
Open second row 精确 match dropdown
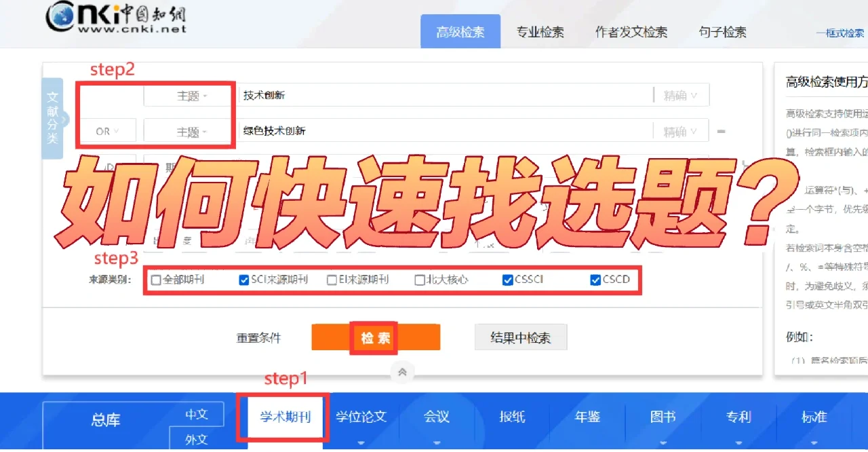pyautogui.click(x=680, y=132)
